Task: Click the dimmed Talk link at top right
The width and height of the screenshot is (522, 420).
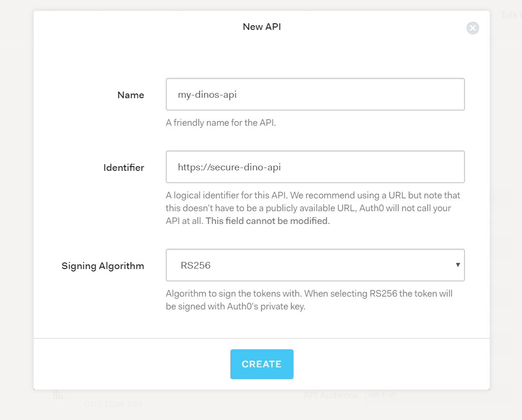Action: point(509,15)
